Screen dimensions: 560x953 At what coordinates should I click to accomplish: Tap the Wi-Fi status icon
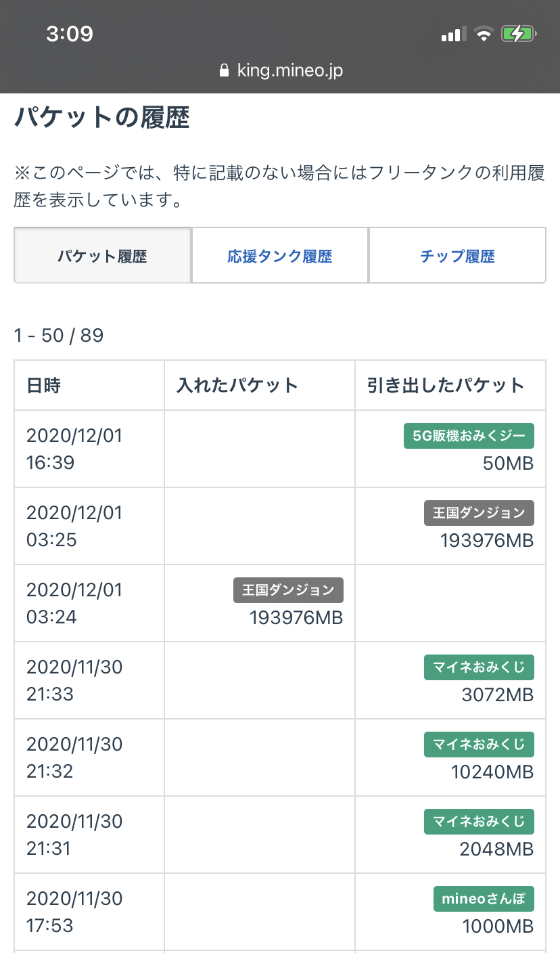[484, 35]
